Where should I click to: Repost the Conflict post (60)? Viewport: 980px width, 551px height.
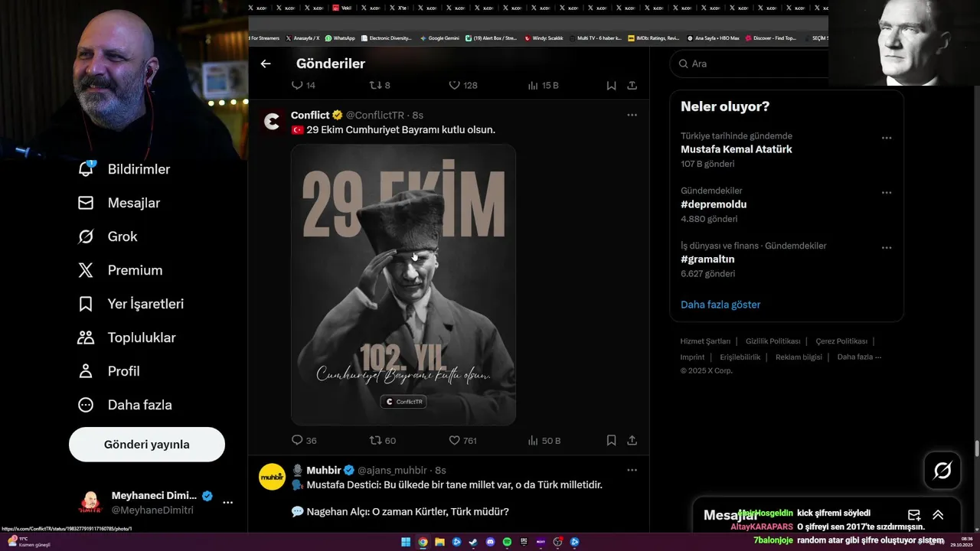383,440
